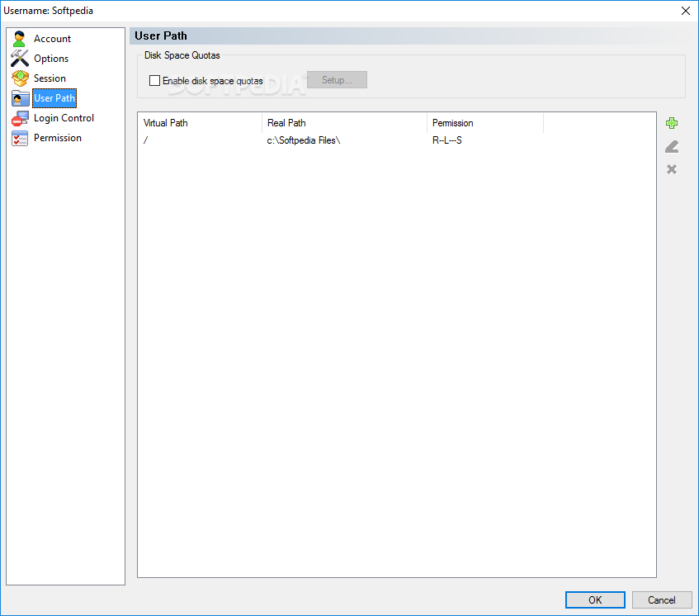699x616 pixels.
Task: Click the Permission checklist icon
Action: [x=20, y=138]
